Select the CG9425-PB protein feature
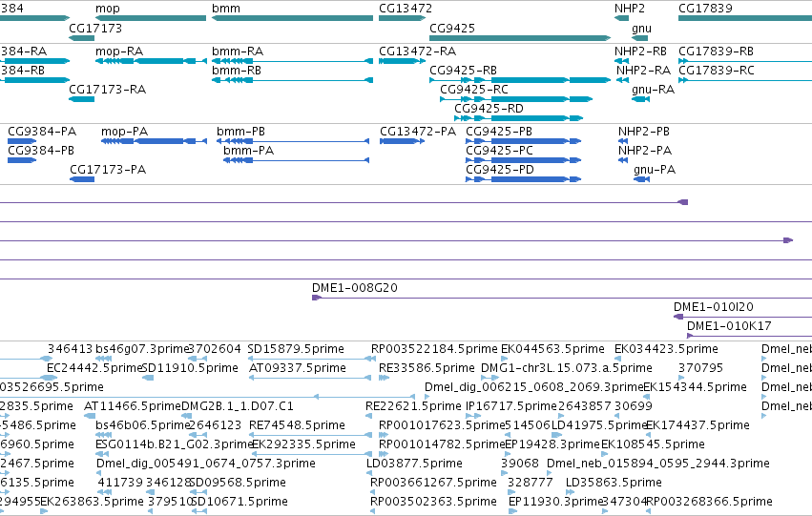The image size is (812, 516). click(x=524, y=141)
